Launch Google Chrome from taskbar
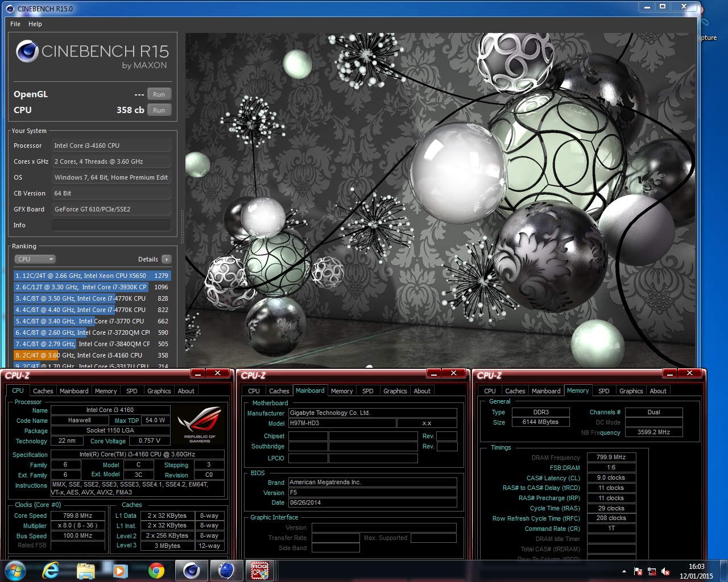 (156, 571)
